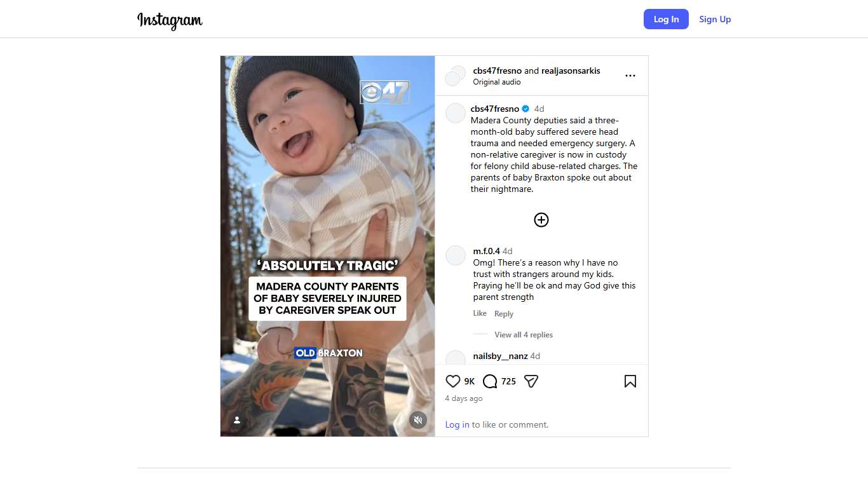Like the post with heart icon

pos(452,381)
